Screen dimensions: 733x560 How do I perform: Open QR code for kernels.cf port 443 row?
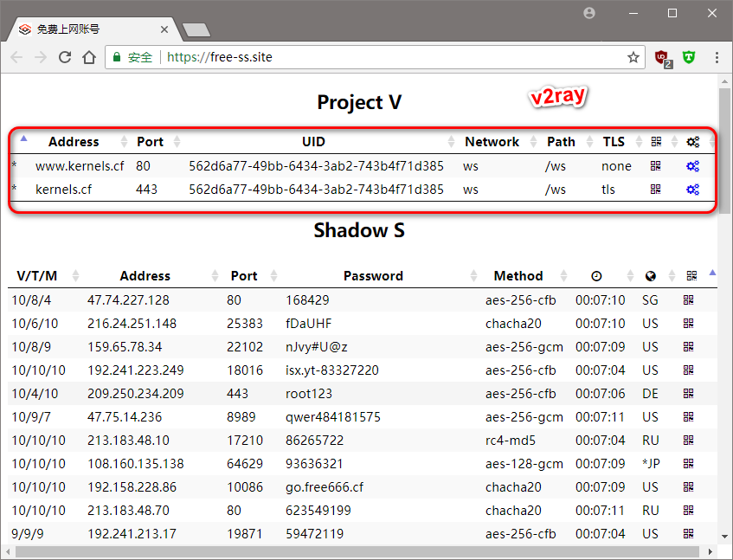pyautogui.click(x=655, y=190)
